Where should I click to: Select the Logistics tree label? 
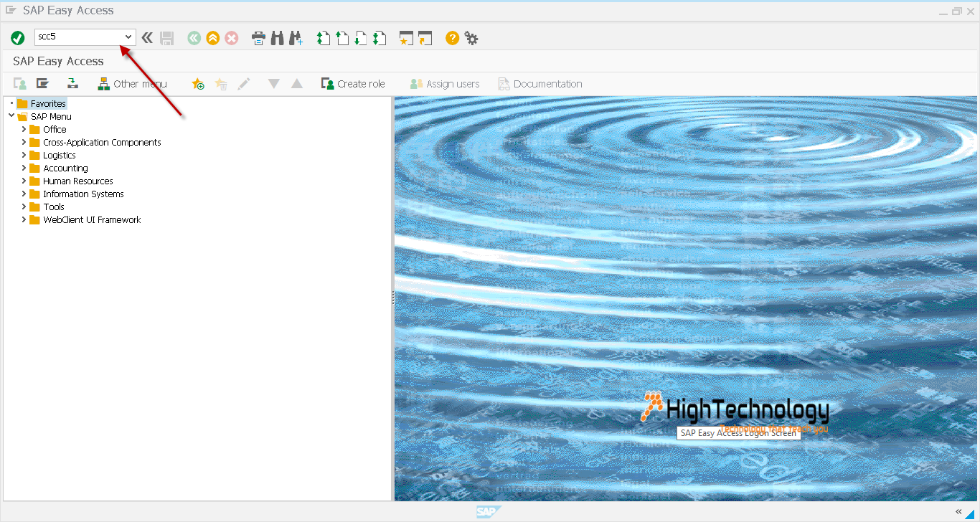(59, 155)
